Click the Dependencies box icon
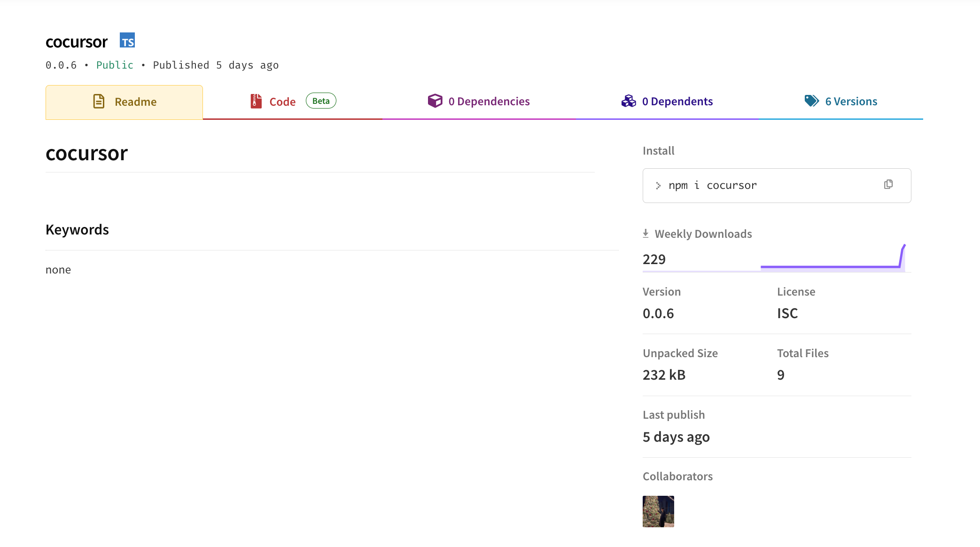The width and height of the screenshot is (980, 547). (435, 101)
